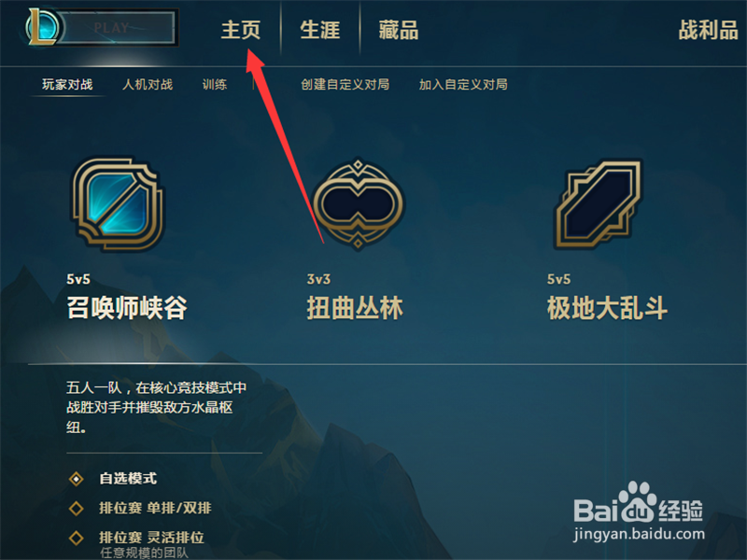Click 加入自定义对局 join custom game
This screenshot has width=747, height=560.
click(x=463, y=84)
